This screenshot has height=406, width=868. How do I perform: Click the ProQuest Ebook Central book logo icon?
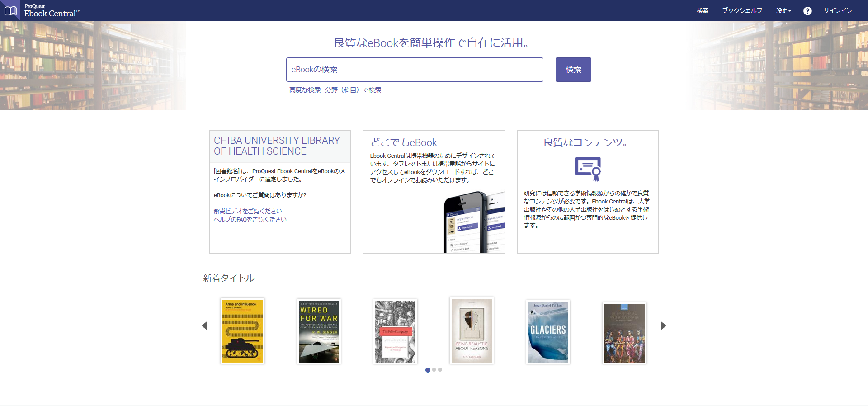(x=10, y=10)
